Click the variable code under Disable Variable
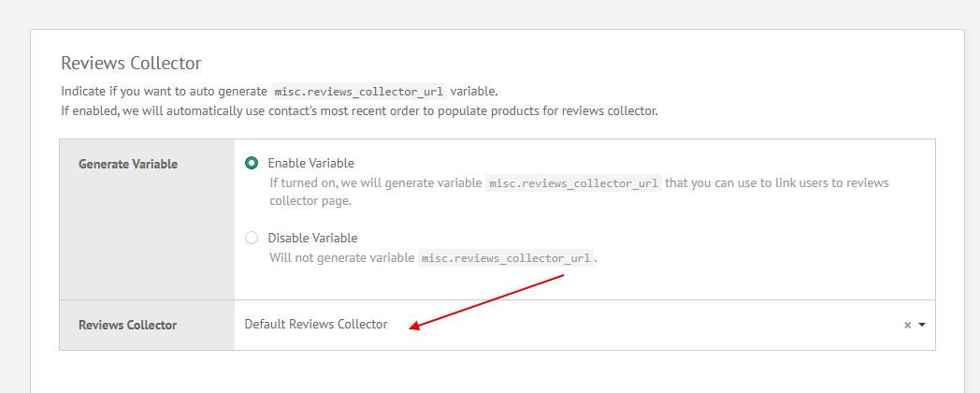The width and height of the screenshot is (980, 393). (506, 257)
